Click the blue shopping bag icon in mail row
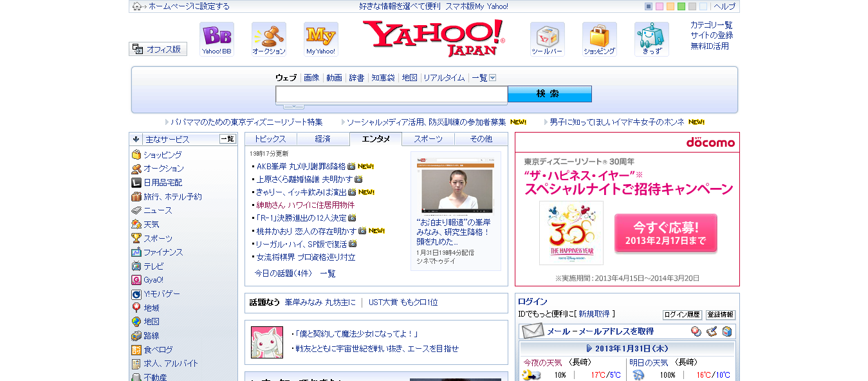The width and height of the screenshot is (868, 381). point(726,331)
